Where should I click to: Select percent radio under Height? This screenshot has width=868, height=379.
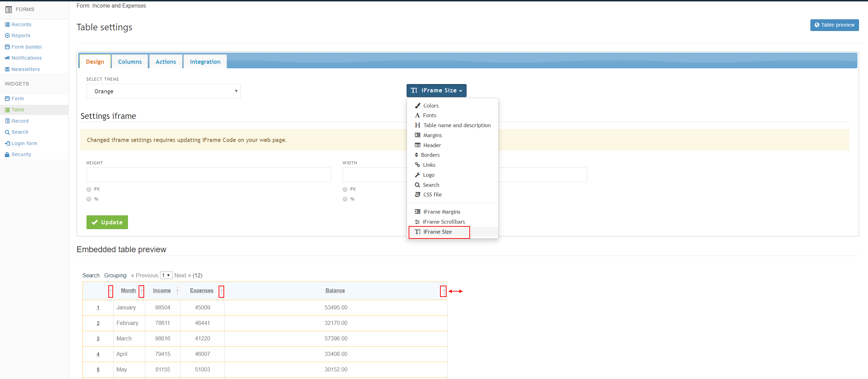[89, 199]
